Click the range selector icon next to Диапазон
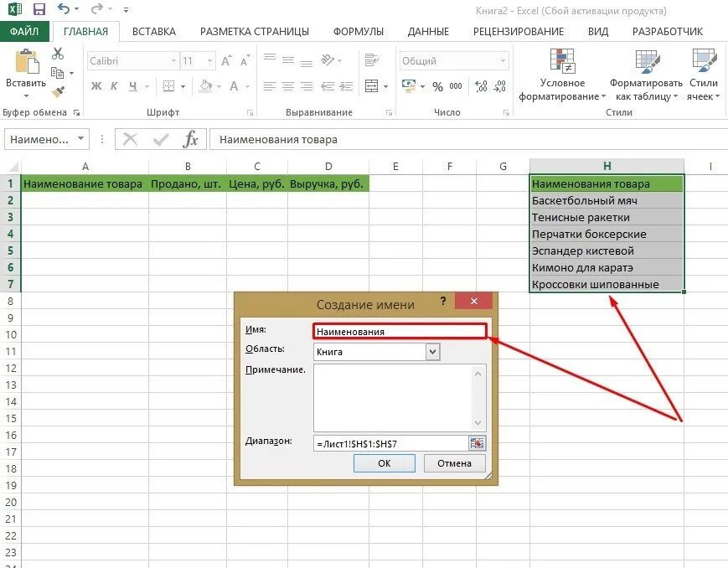 tap(477, 443)
